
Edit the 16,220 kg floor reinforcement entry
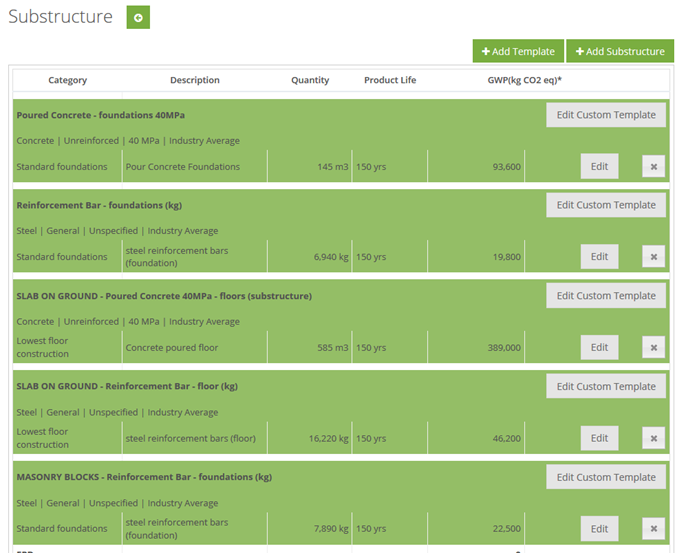pos(599,438)
